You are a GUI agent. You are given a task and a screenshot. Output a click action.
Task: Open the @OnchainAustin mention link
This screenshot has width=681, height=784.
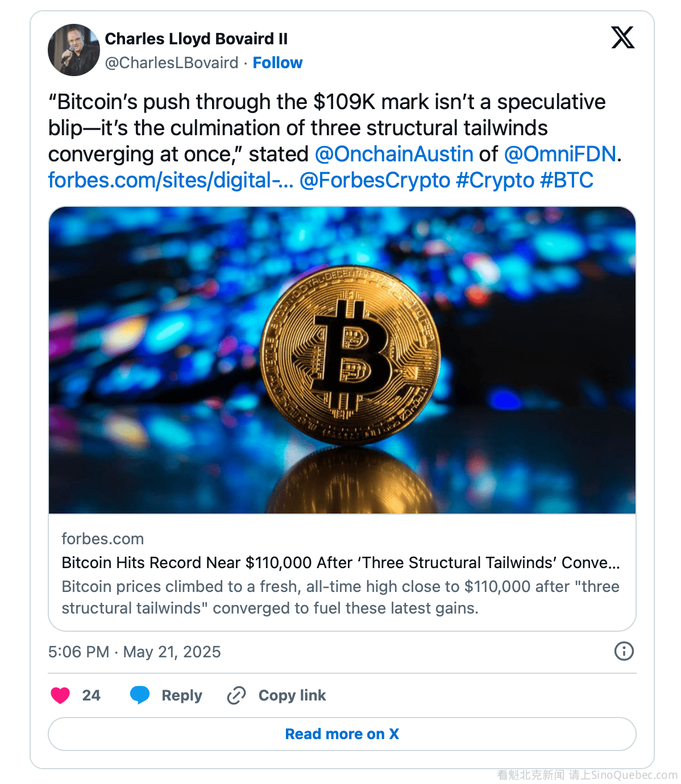tap(394, 154)
